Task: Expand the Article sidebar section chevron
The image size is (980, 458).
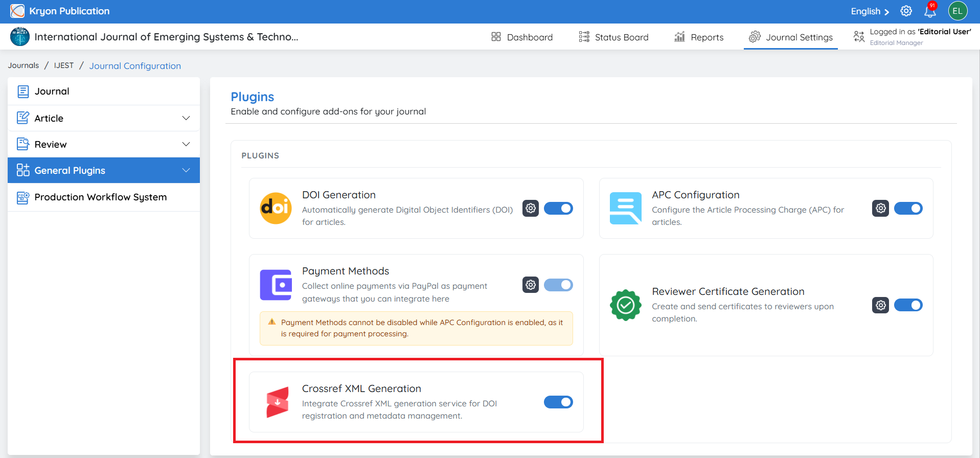Action: (186, 118)
